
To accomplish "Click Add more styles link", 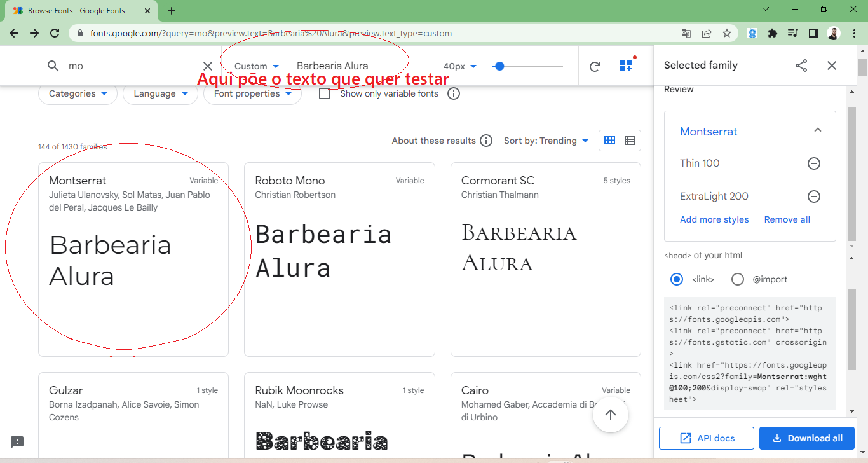I will (x=714, y=219).
